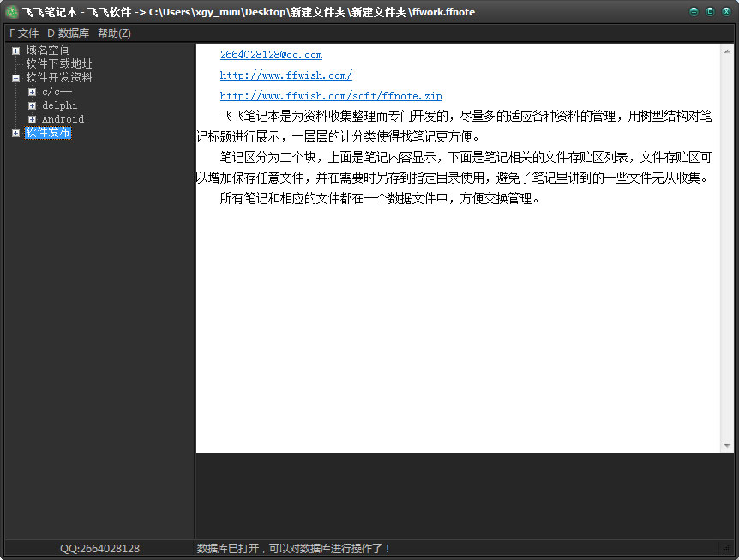
Task: Click the paragraph starting 飞飞笔记本是为资料收集
Action: click(x=454, y=126)
